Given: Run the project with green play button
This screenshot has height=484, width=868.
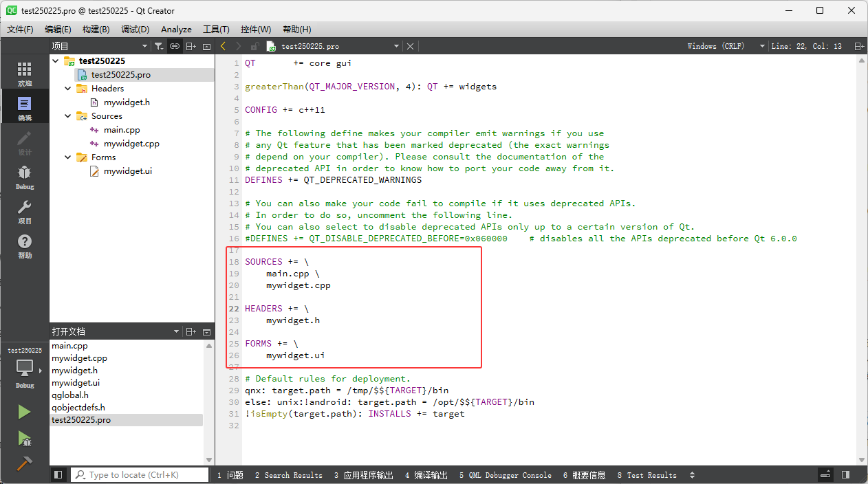Looking at the screenshot, I should 24,412.
